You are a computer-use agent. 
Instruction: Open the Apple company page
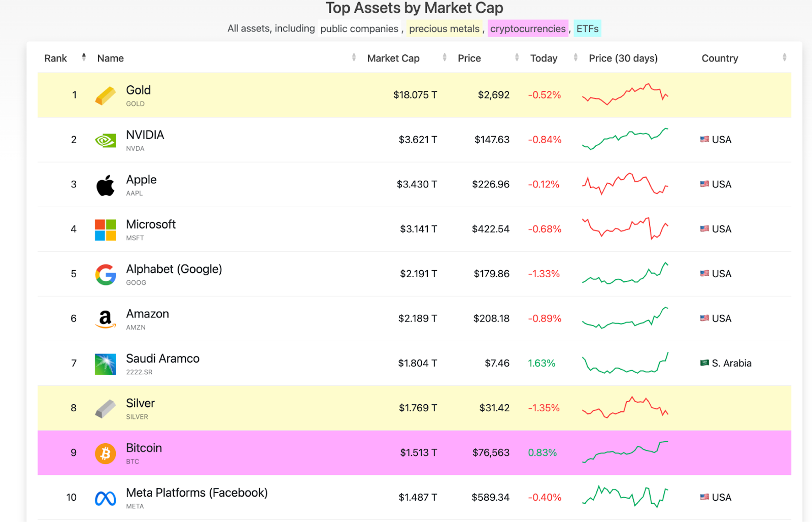141,180
